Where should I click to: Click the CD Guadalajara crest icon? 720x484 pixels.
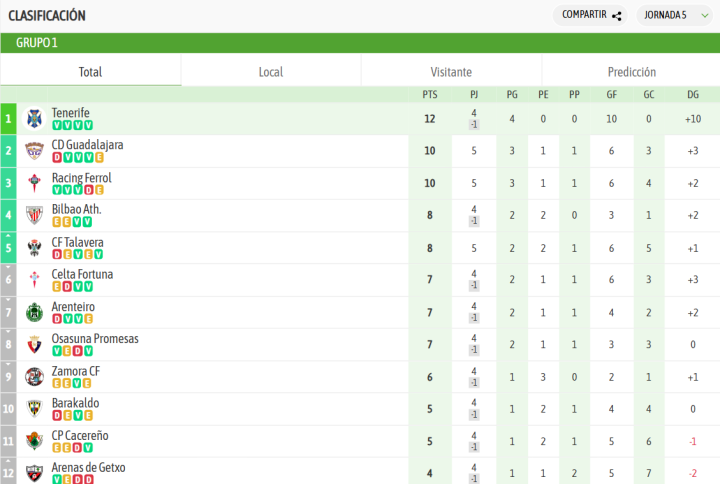[x=34, y=151]
